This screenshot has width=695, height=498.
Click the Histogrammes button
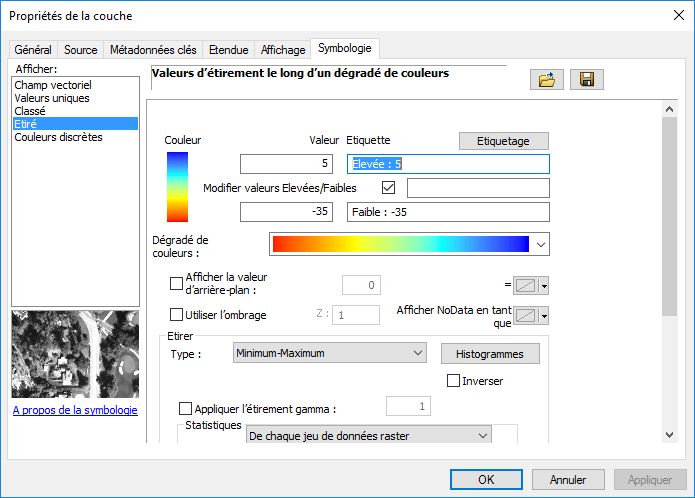[489, 354]
